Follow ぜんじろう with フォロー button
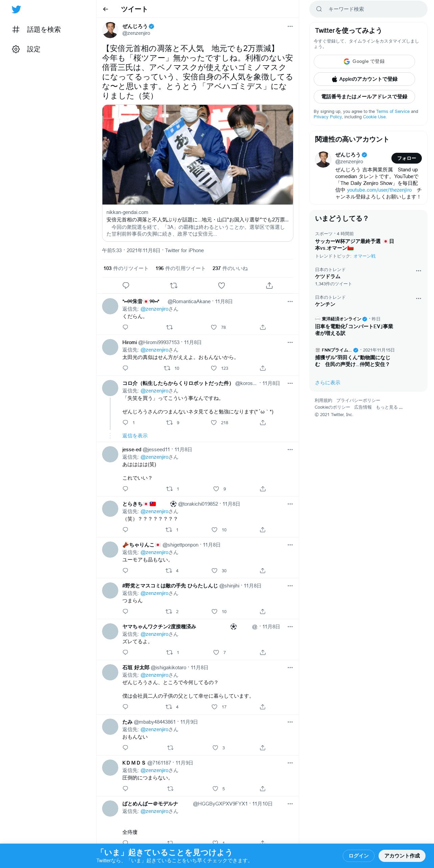 [406, 158]
